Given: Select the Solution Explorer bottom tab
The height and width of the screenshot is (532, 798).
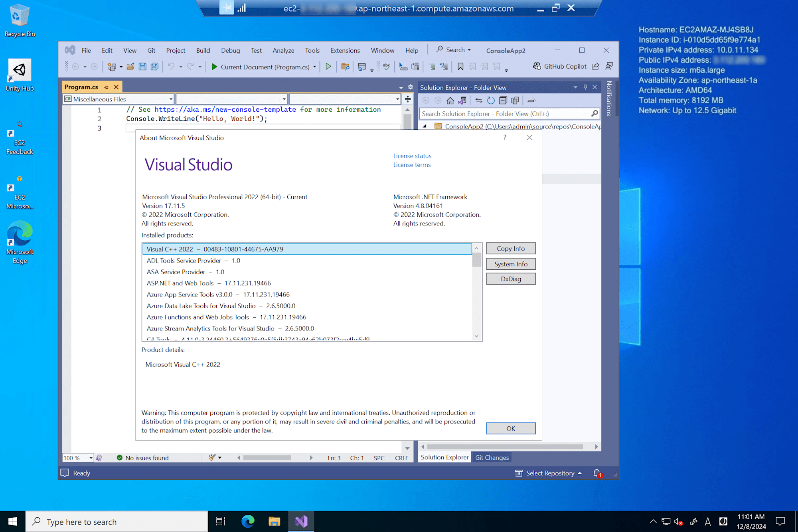Looking at the screenshot, I should 444,457.
